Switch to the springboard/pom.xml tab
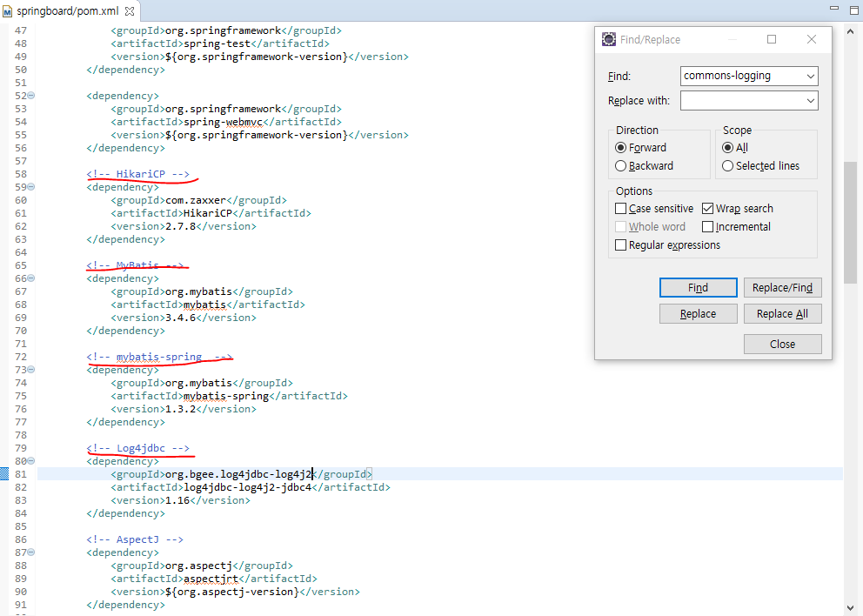Image resolution: width=863 pixels, height=616 pixels. coord(67,11)
